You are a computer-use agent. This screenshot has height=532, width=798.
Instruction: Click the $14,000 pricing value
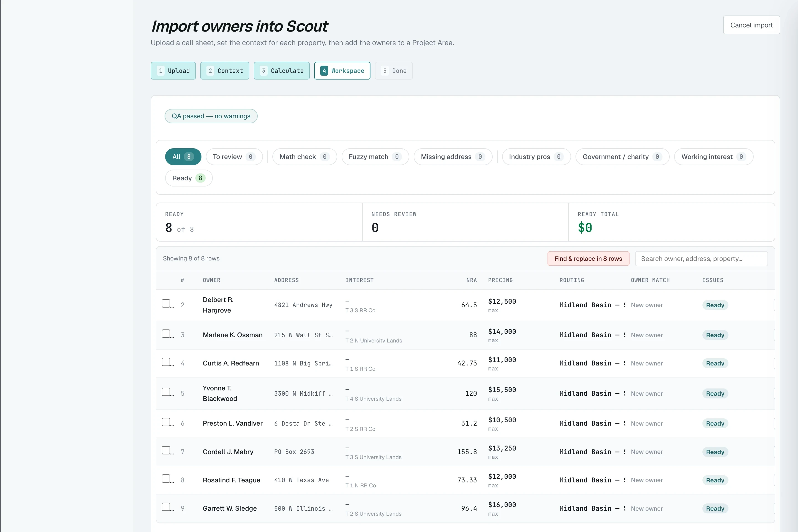(x=502, y=331)
